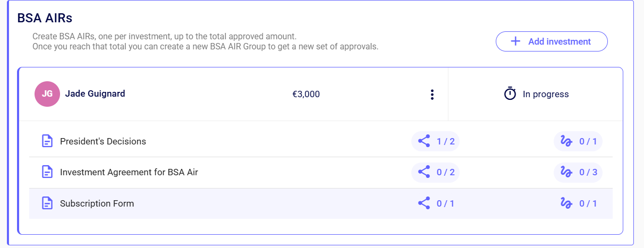Click the signature icon for Subscription Form
This screenshot has height=248, width=644.
pyautogui.click(x=566, y=203)
